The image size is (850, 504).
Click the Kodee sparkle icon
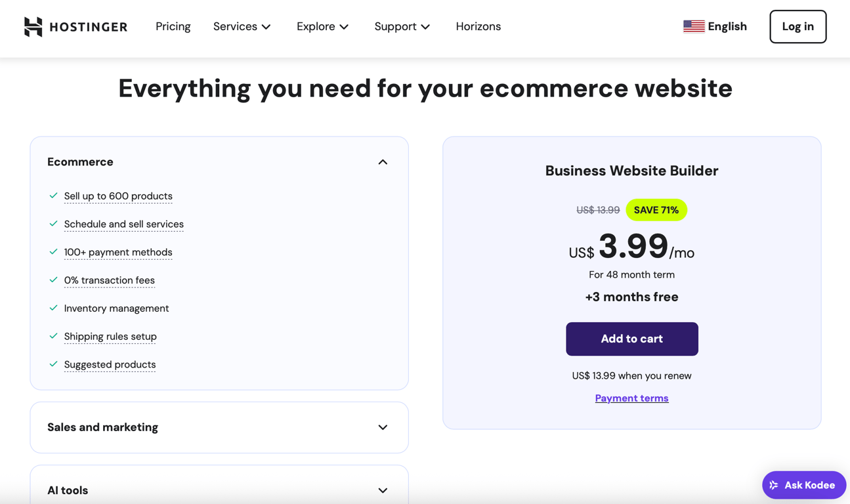[774, 485]
